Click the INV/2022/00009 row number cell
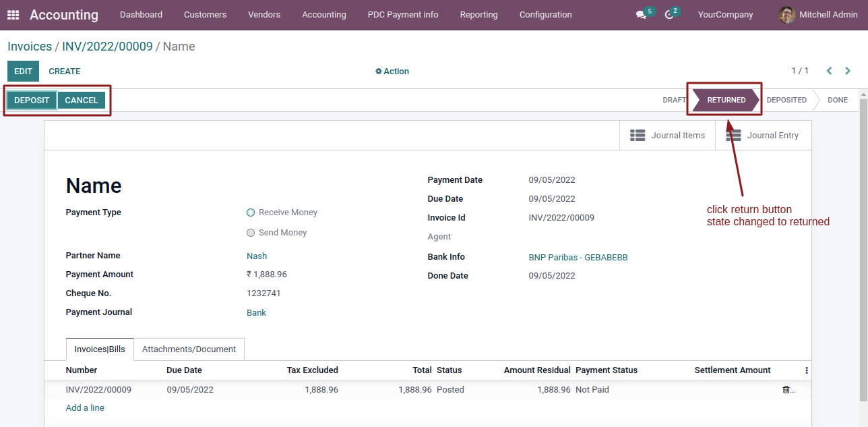The image size is (868, 427). (x=98, y=390)
